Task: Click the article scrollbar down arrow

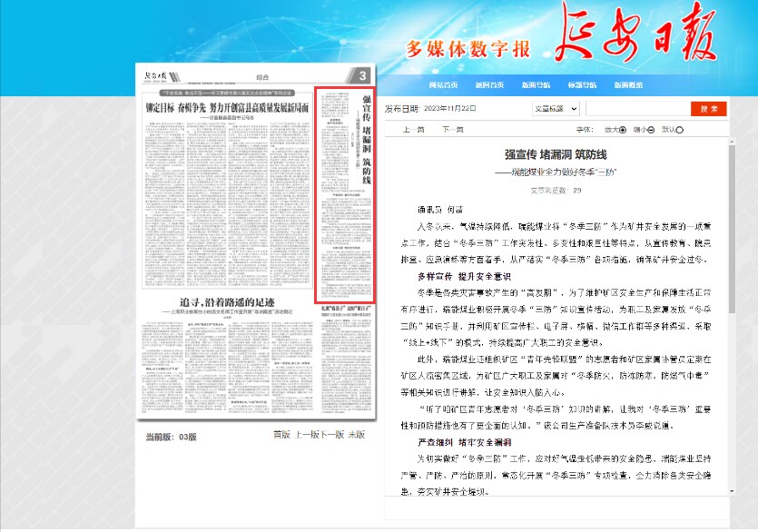Action: (732, 491)
